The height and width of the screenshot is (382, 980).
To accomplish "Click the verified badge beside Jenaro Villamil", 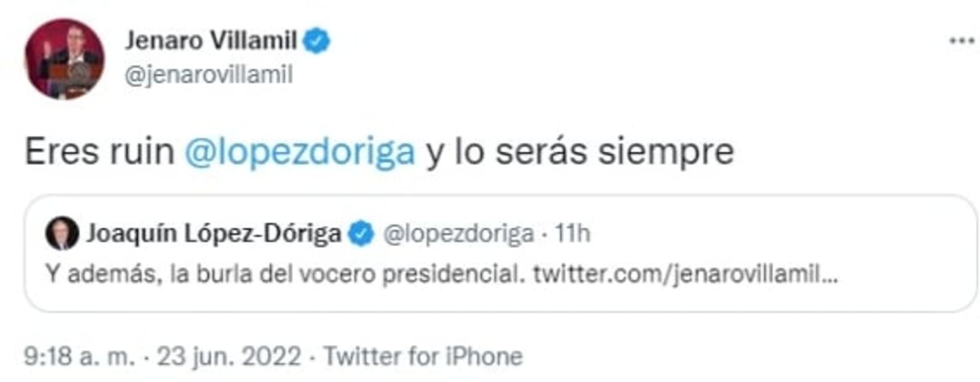I will 317,41.
